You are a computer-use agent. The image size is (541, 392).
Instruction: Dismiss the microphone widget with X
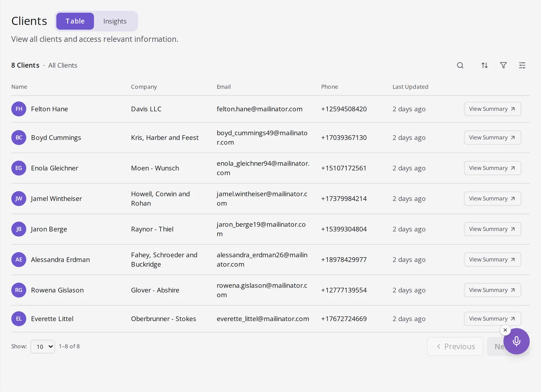point(505,330)
